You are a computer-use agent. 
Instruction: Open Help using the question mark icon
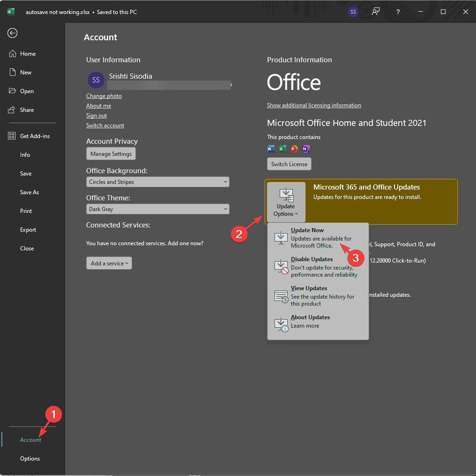[398, 12]
